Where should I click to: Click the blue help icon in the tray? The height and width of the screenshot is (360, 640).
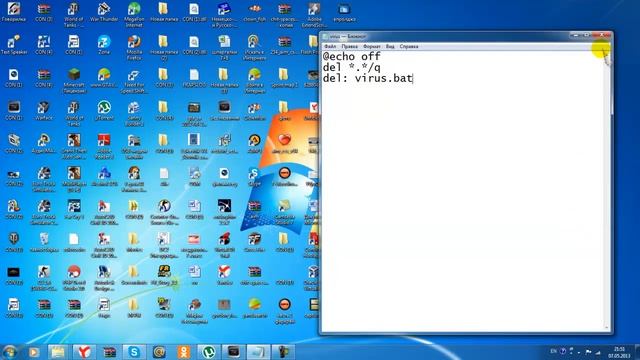pyautogui.click(x=563, y=351)
